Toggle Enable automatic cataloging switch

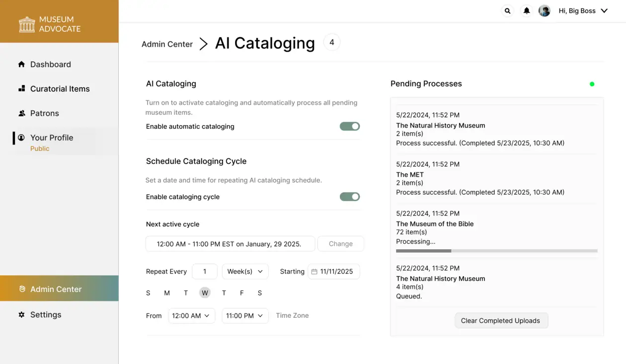point(350,126)
